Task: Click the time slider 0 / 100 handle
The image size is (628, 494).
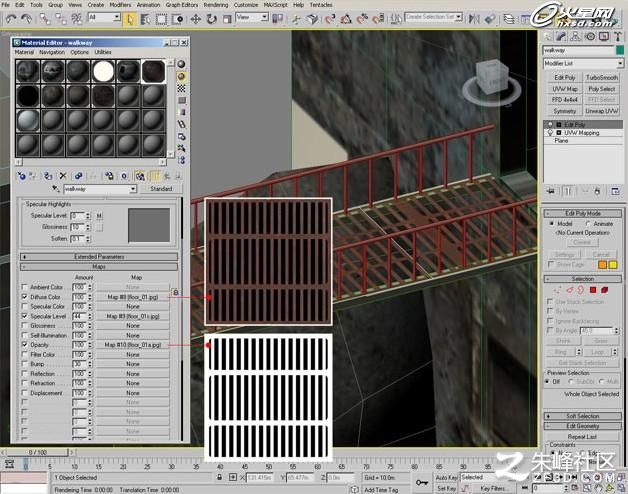Action: pyautogui.click(x=38, y=452)
